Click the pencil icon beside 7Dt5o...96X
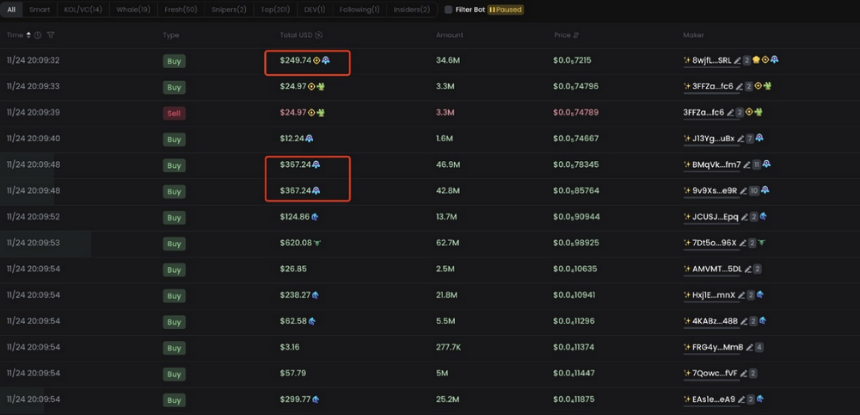The image size is (860, 415). (x=743, y=243)
